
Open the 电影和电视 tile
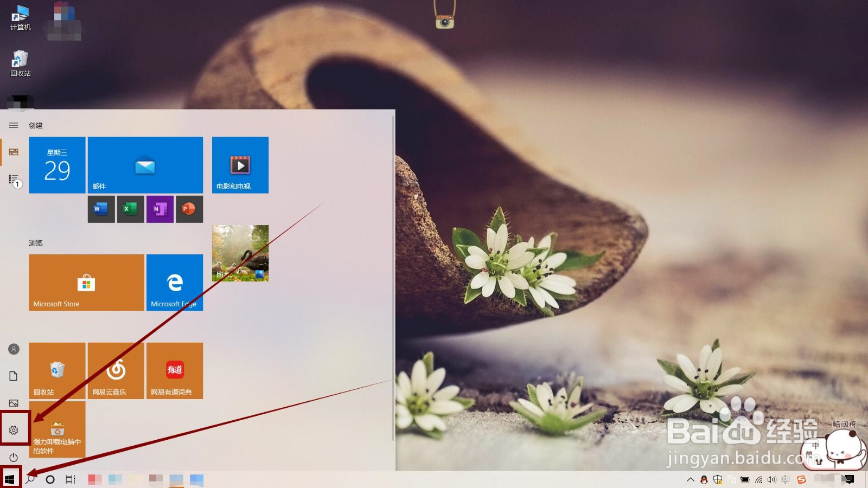[x=240, y=165]
